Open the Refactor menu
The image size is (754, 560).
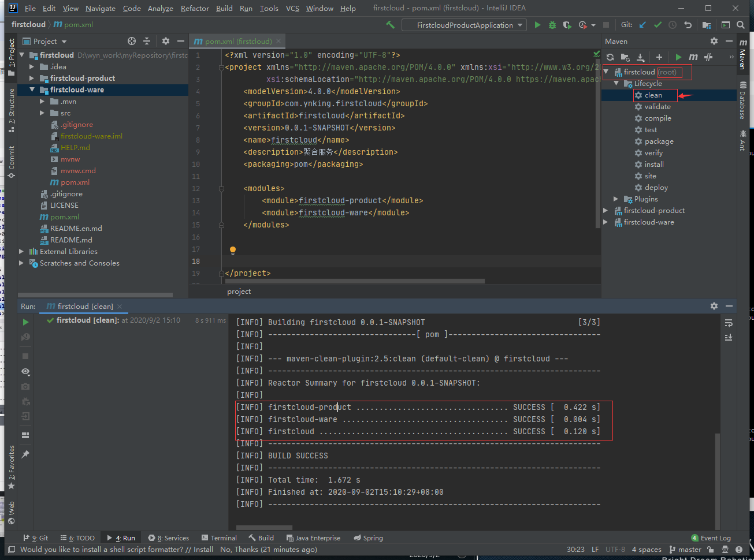[x=195, y=8]
